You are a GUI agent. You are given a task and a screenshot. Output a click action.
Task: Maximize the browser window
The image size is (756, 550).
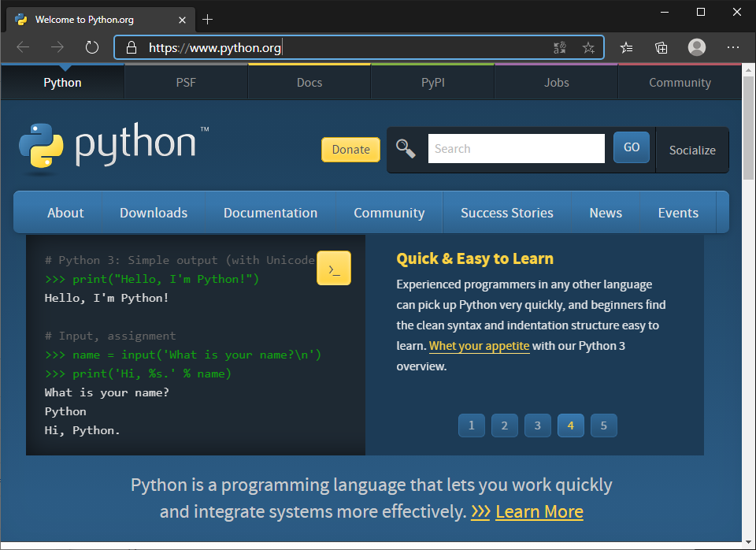[x=701, y=12]
